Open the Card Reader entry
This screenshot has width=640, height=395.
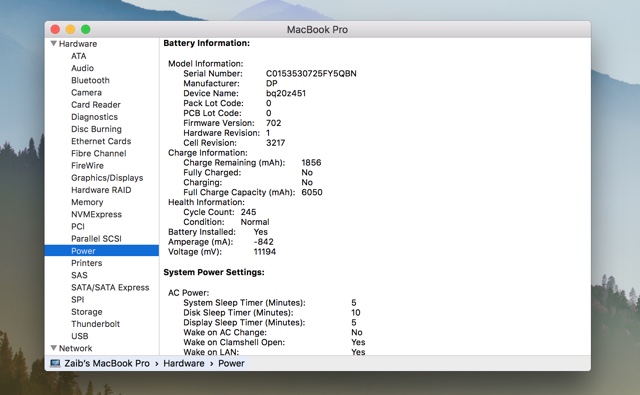(x=96, y=105)
